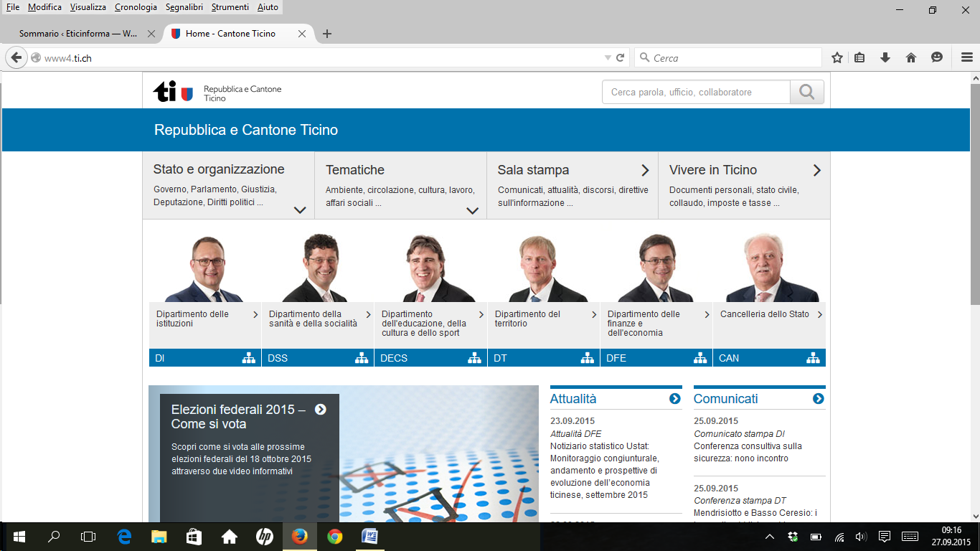
Task: Click the site search field for parola, ufficio
Action: coord(696,92)
